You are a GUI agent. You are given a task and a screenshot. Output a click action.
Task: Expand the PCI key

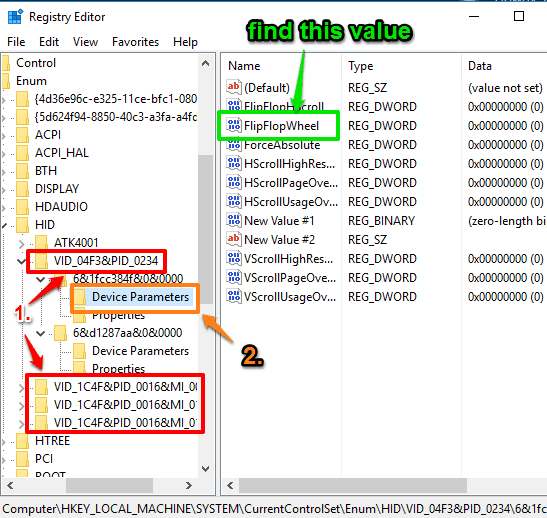4,460
